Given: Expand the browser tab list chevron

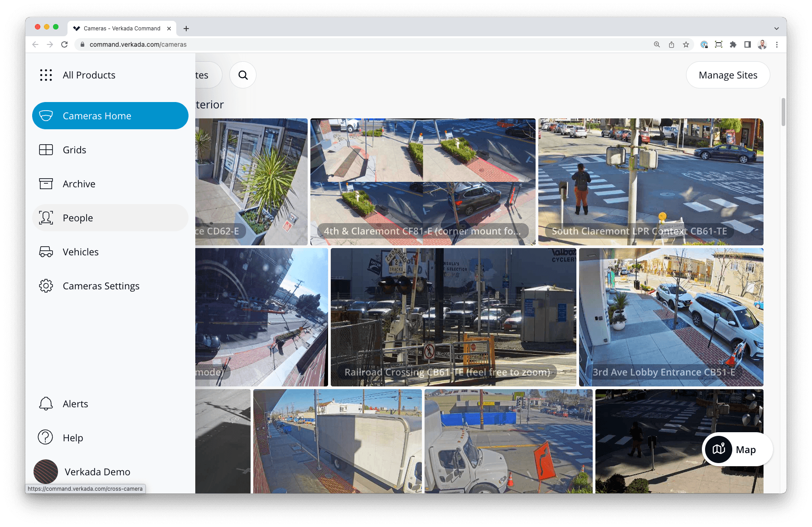Looking at the screenshot, I should [776, 28].
